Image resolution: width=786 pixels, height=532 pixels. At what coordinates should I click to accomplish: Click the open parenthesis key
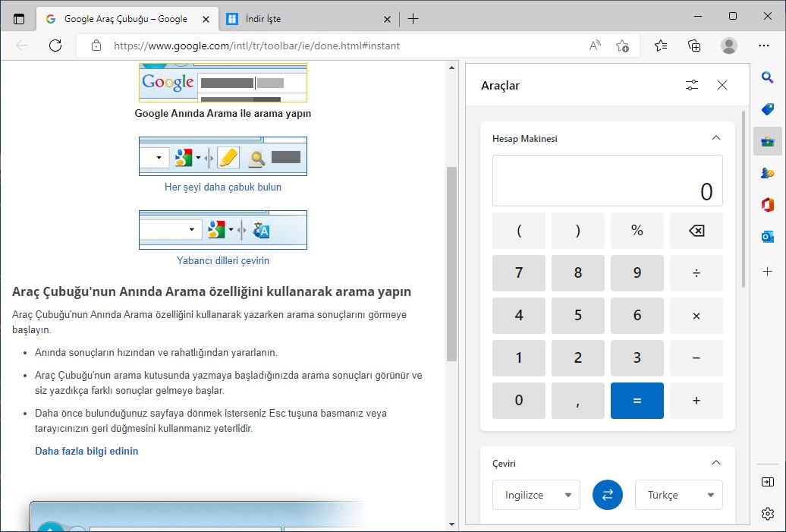coord(519,231)
